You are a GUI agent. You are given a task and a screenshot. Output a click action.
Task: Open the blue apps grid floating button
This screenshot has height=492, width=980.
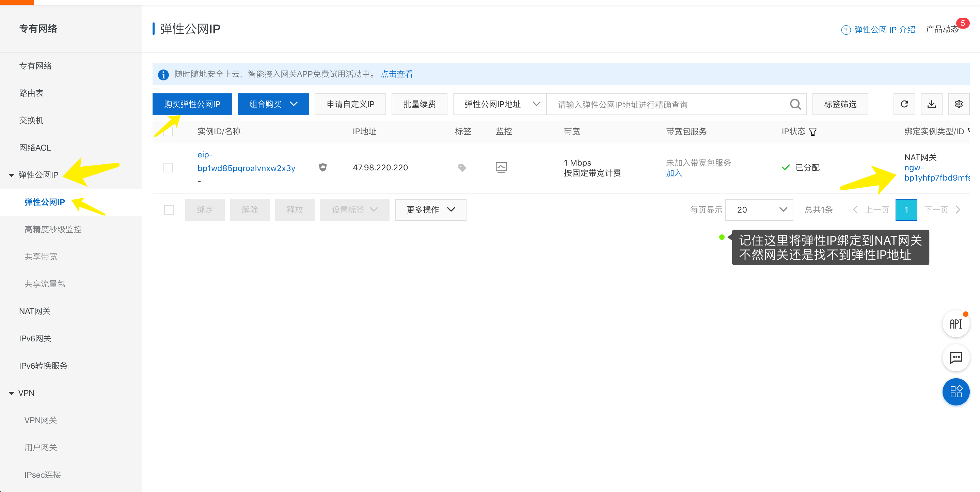tap(955, 391)
